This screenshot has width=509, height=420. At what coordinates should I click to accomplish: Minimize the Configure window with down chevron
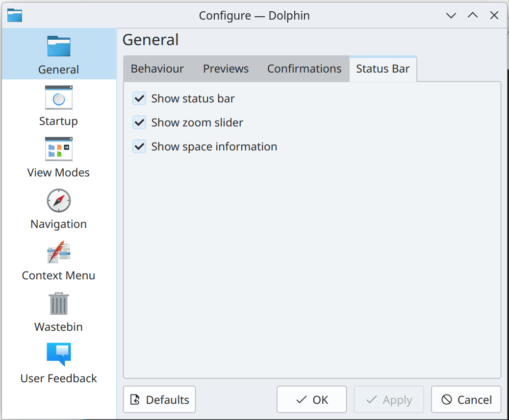tap(451, 15)
